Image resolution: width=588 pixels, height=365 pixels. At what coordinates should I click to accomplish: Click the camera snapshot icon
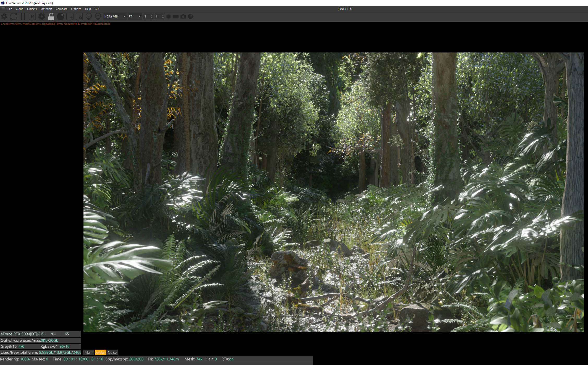click(183, 16)
